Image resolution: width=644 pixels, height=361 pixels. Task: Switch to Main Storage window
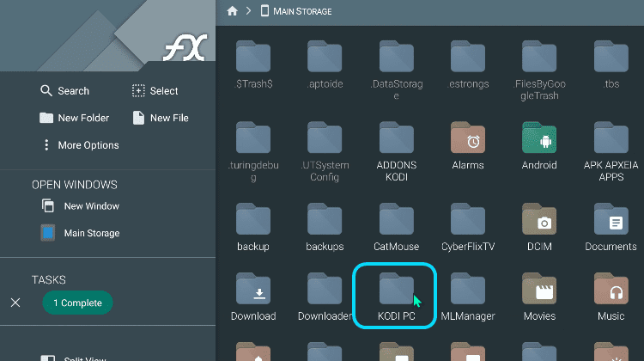(81, 233)
